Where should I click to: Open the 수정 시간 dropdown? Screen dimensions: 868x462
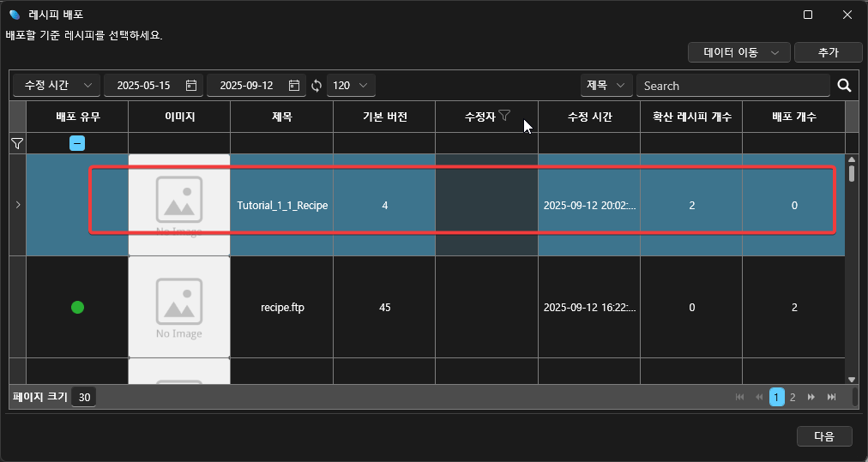(x=57, y=85)
